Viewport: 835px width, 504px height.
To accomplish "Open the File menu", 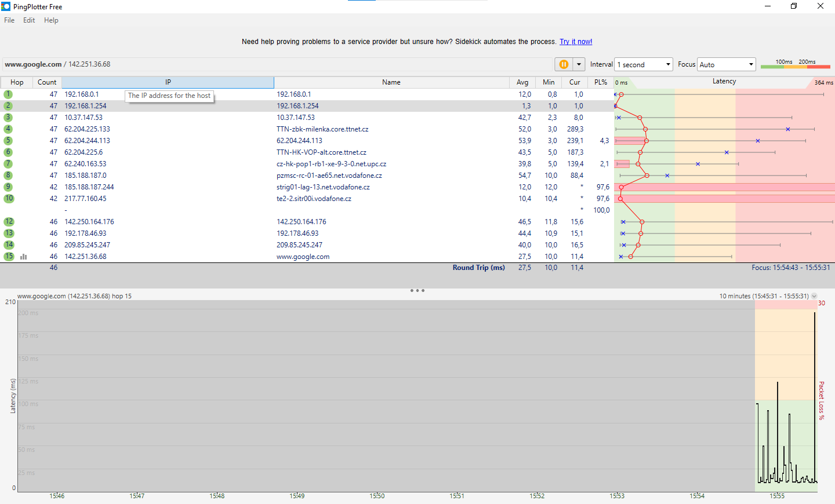I will coord(9,20).
